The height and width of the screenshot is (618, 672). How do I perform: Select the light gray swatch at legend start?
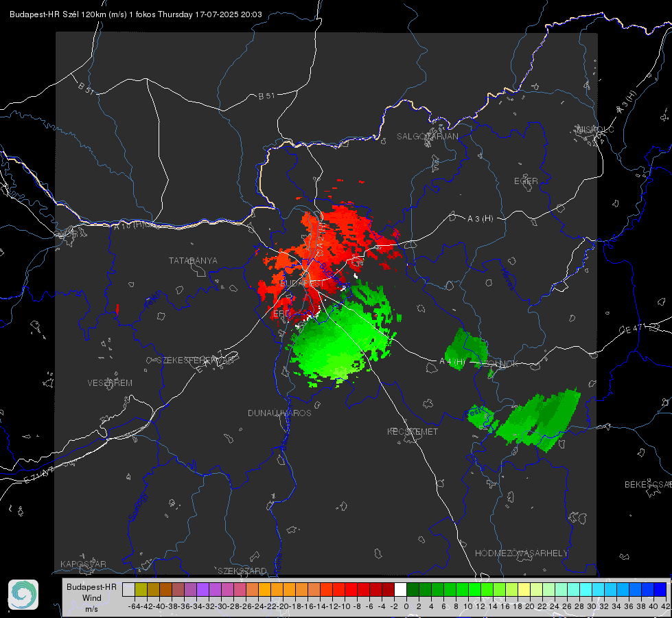coord(128,589)
